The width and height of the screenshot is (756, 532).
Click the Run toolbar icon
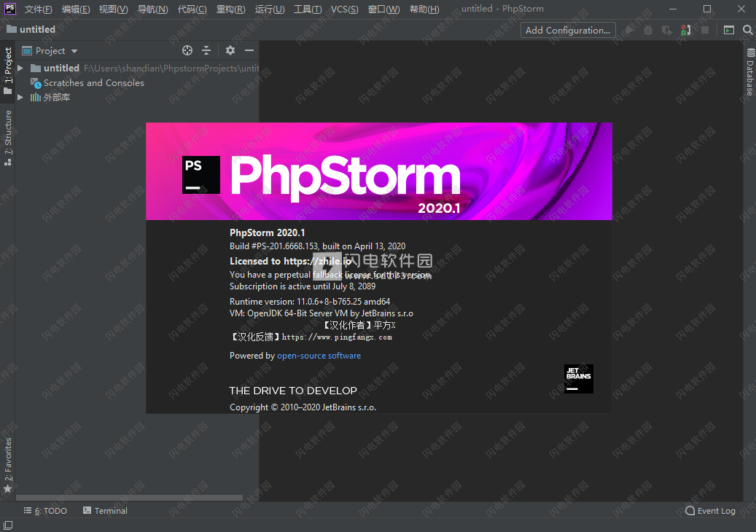pos(629,30)
